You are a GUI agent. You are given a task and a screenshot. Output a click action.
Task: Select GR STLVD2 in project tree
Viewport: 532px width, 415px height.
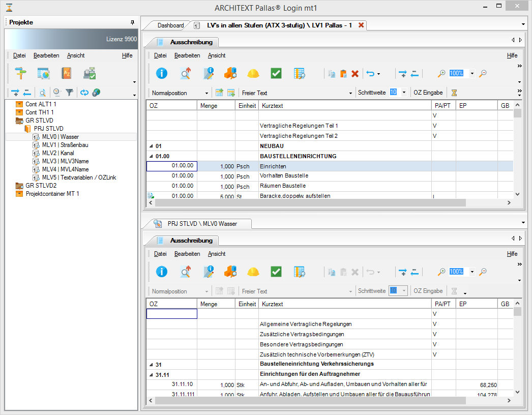click(41, 186)
